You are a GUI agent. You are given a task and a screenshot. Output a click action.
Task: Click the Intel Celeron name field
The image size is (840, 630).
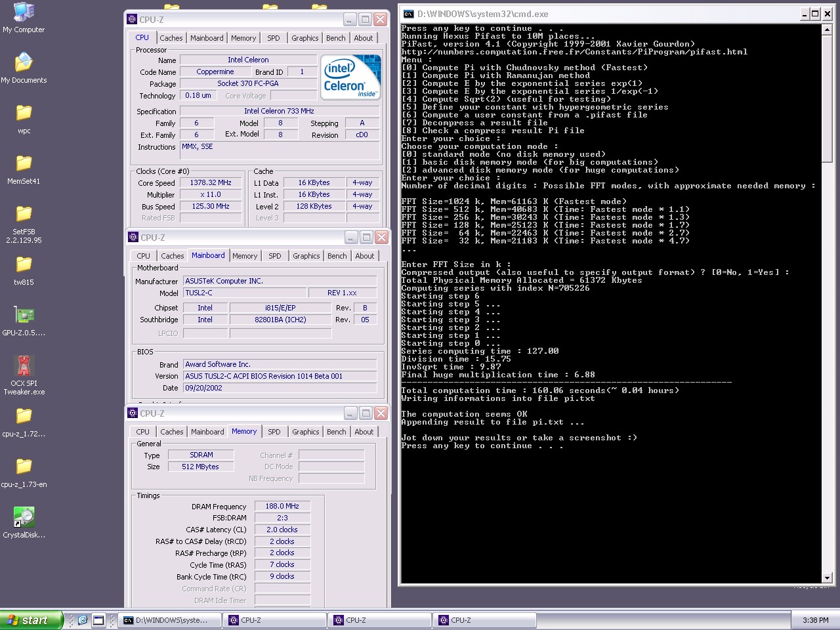click(248, 60)
